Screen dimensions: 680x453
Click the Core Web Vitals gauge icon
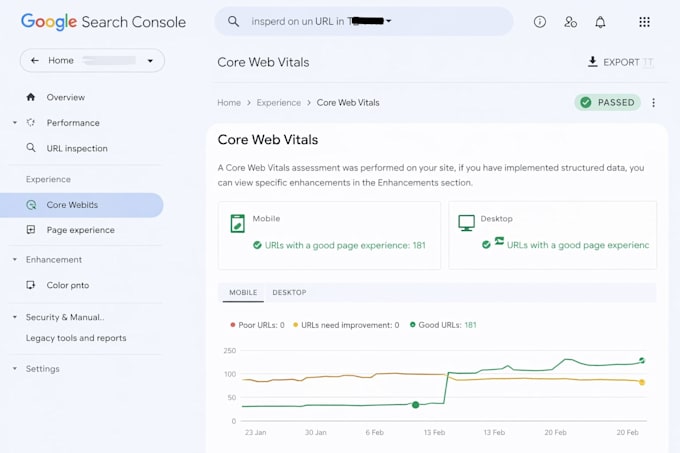31,205
